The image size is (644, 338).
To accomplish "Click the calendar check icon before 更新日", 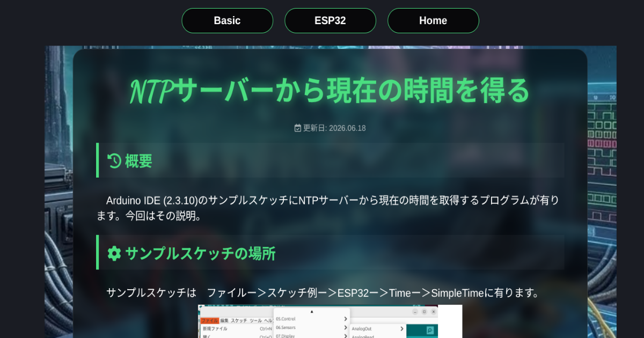I will pos(298,128).
